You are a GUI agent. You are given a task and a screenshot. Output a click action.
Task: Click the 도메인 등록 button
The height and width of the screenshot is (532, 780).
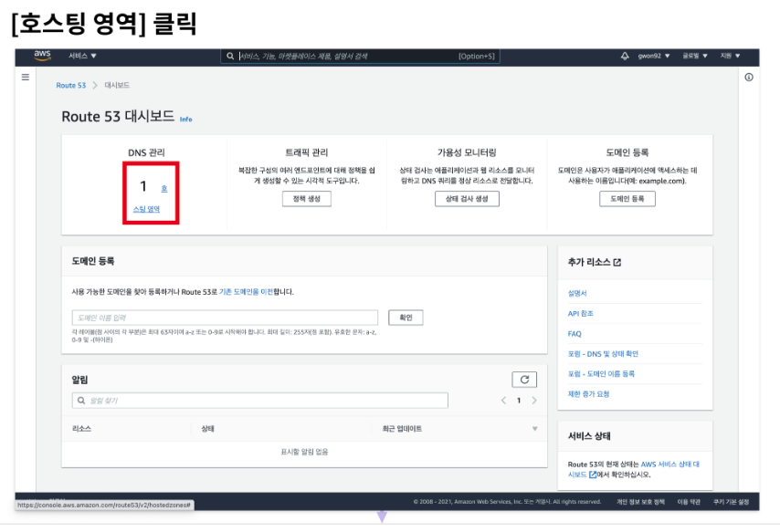[627, 198]
